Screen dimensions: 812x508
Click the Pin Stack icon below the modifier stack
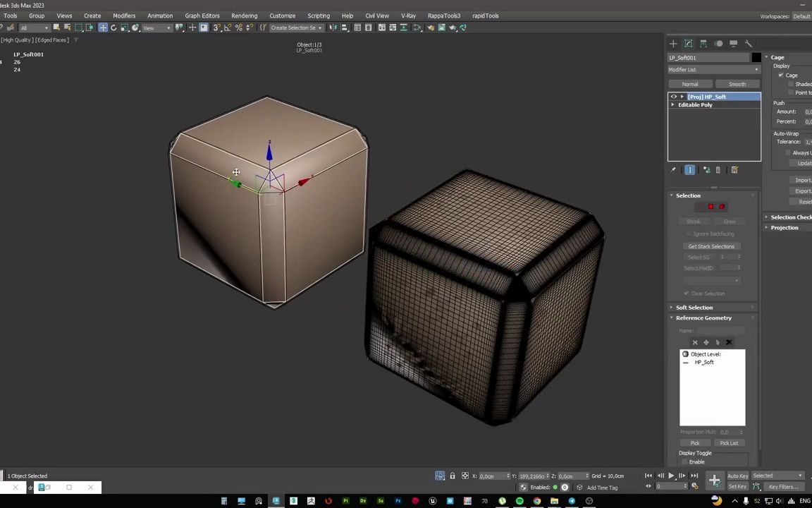673,169
